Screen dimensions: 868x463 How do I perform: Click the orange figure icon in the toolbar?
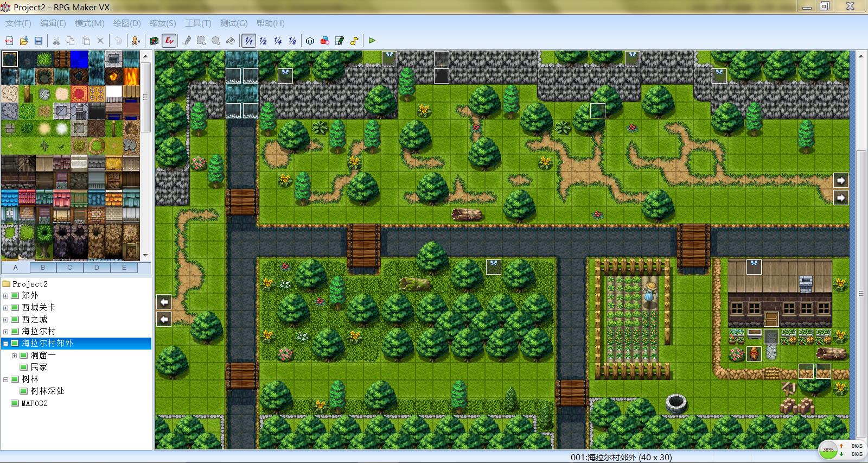(136, 41)
